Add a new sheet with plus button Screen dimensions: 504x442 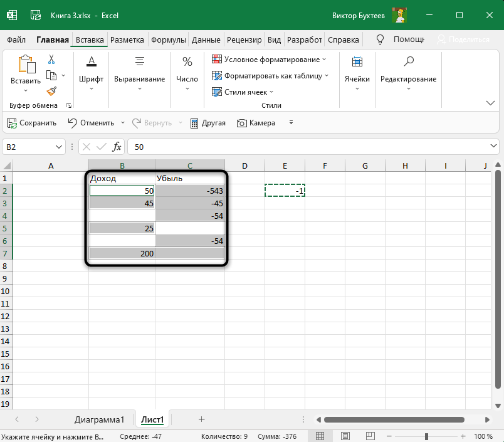201,419
